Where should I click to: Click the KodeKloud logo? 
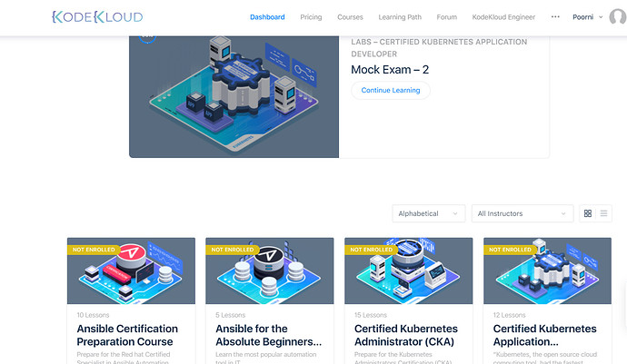tap(97, 16)
